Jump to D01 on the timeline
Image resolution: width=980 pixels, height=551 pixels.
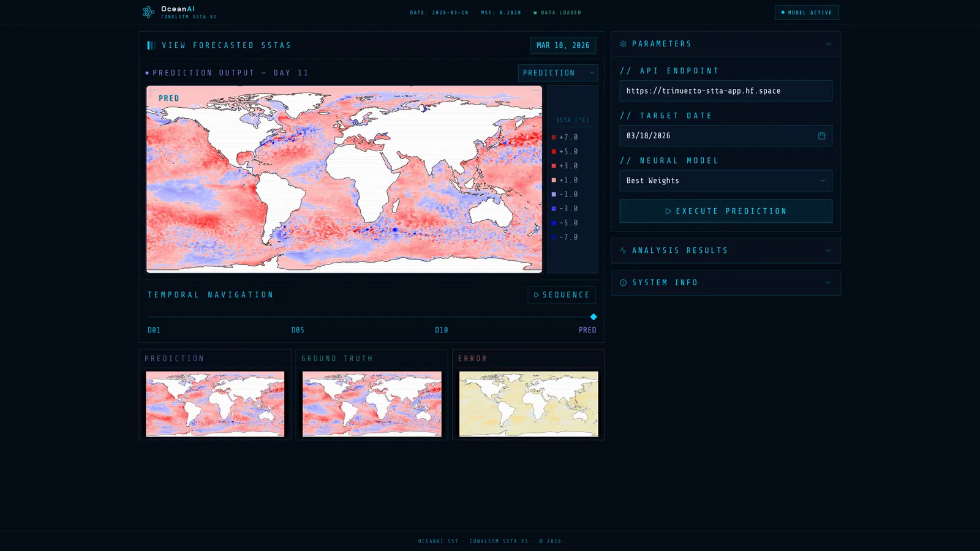(154, 330)
